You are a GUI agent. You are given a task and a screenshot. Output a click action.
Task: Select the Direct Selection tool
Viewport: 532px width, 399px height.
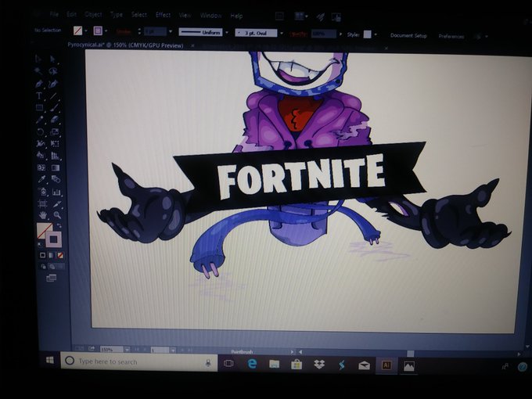(52, 59)
